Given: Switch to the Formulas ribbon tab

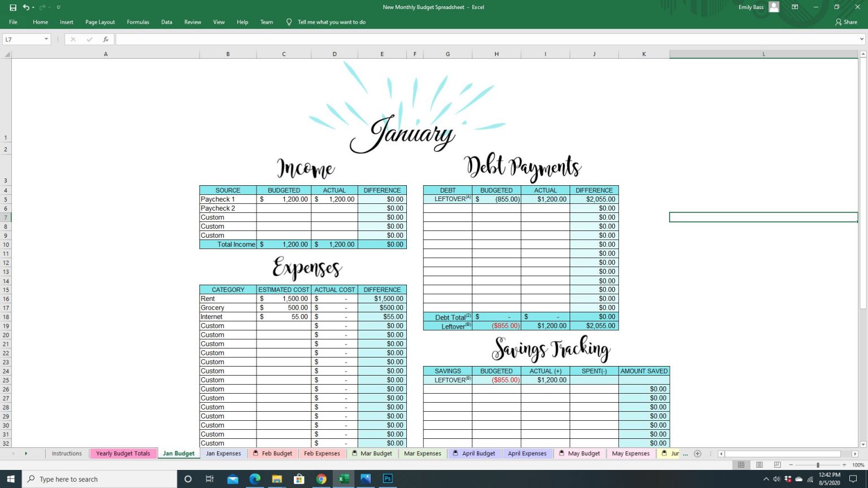Looking at the screenshot, I should [138, 22].
